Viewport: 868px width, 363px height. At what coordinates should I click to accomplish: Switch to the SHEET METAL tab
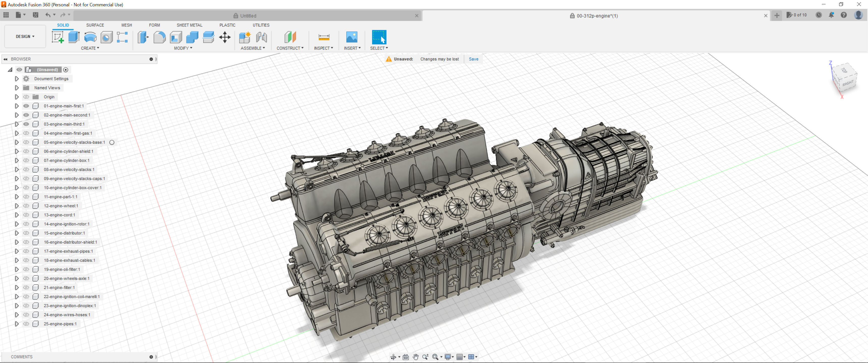point(189,25)
